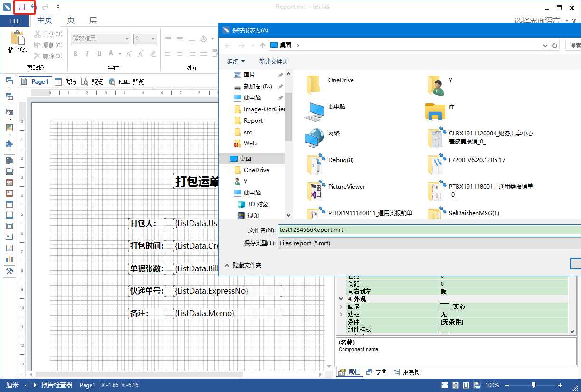Click the Save icon in the quick access toolbar
This screenshot has width=581, height=392.
point(22,7)
